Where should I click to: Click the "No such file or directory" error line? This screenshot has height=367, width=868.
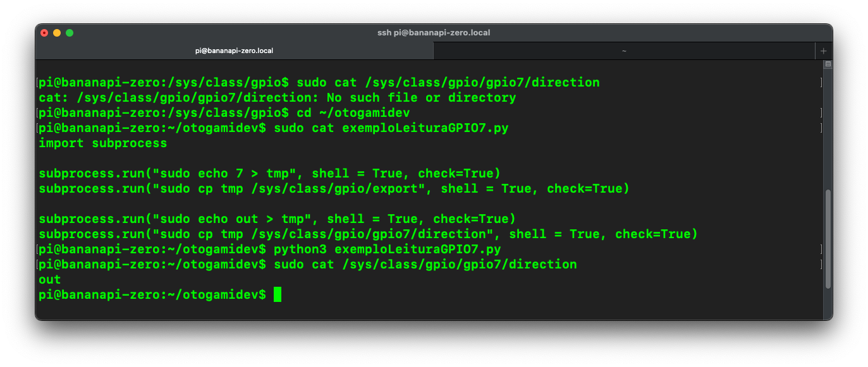pos(278,98)
